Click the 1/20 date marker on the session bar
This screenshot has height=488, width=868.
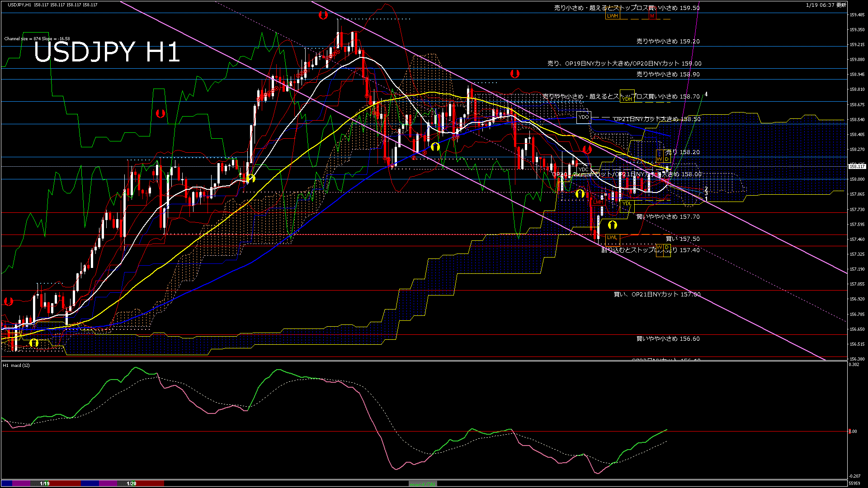[132, 483]
